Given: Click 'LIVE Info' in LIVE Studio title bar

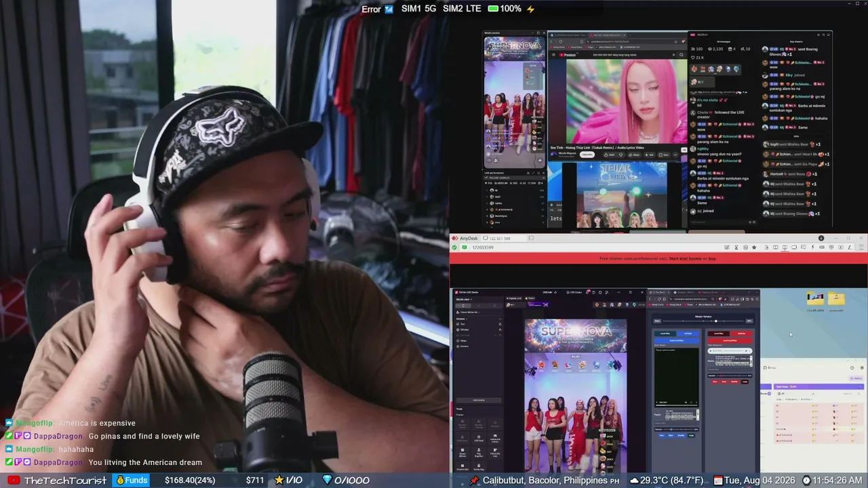Looking at the screenshot, I should point(548,292).
